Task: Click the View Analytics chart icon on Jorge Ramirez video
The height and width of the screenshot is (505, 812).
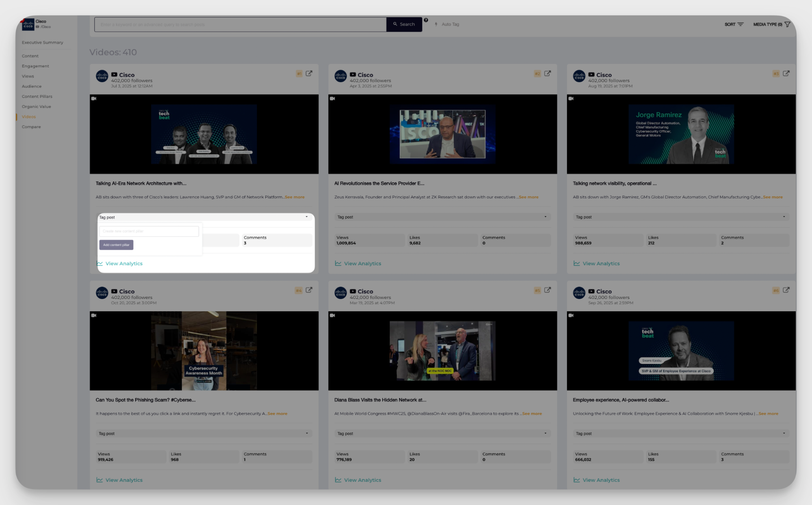Action: point(577,263)
